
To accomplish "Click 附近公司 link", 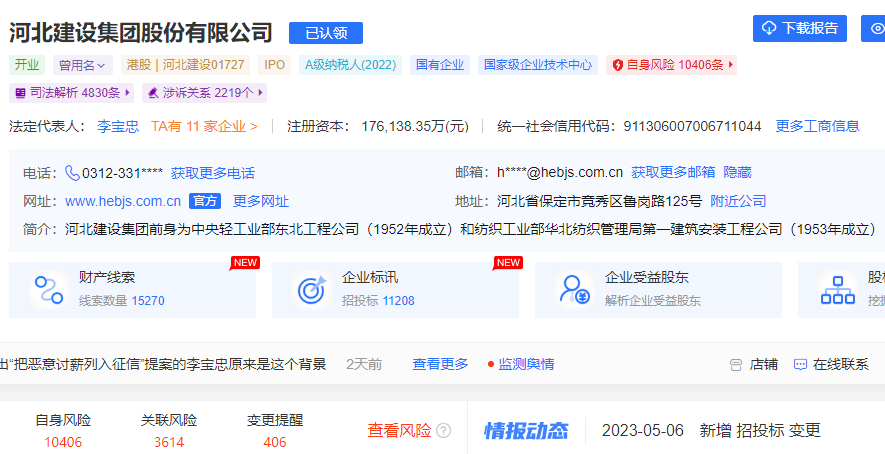I will 738,201.
